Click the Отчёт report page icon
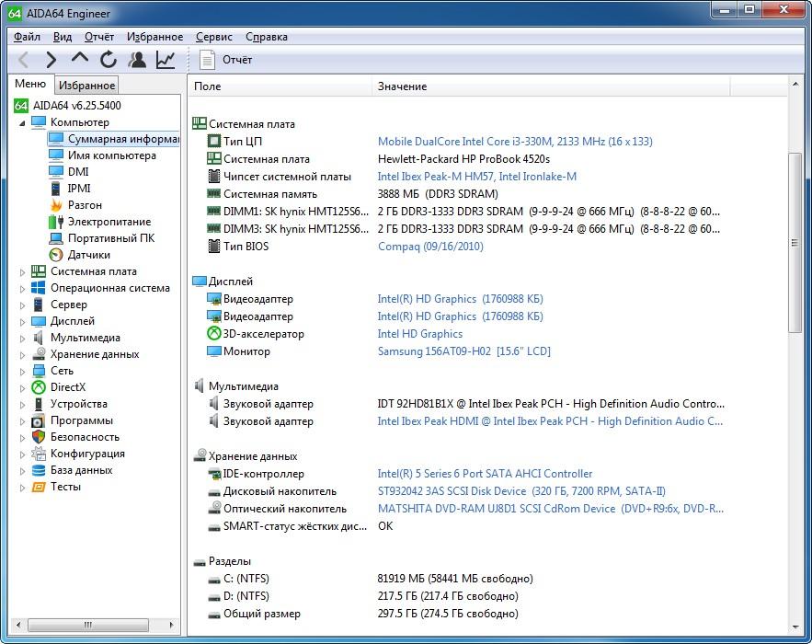The width and height of the screenshot is (812, 644). point(207,60)
